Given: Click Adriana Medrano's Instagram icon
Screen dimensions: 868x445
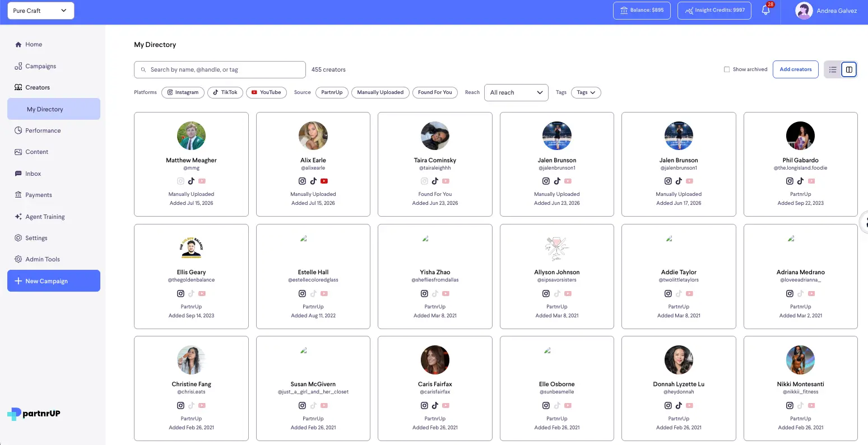Looking at the screenshot, I should [x=790, y=293].
